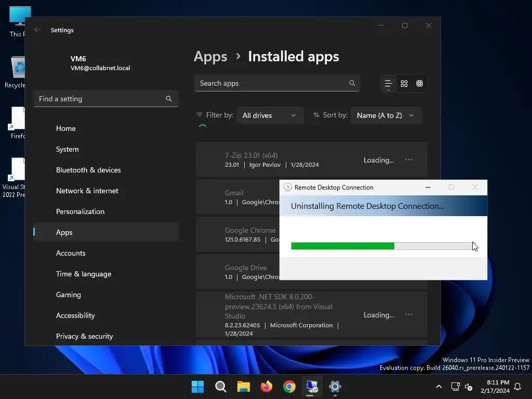Viewport: 532px width, 399px height.
Task: Open the notifications bell icon
Action: (517, 387)
